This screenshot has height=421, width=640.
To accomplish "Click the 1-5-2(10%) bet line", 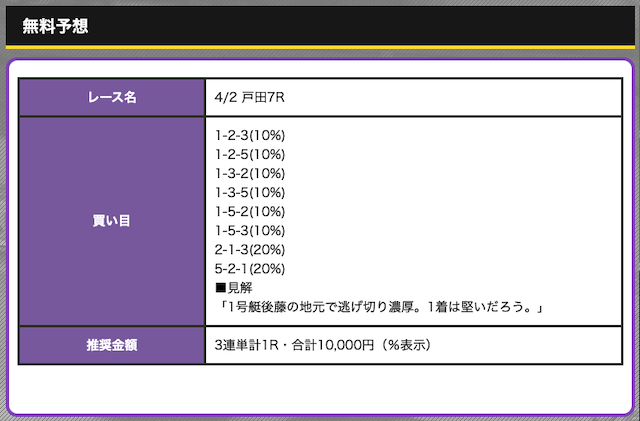I will (250, 211).
